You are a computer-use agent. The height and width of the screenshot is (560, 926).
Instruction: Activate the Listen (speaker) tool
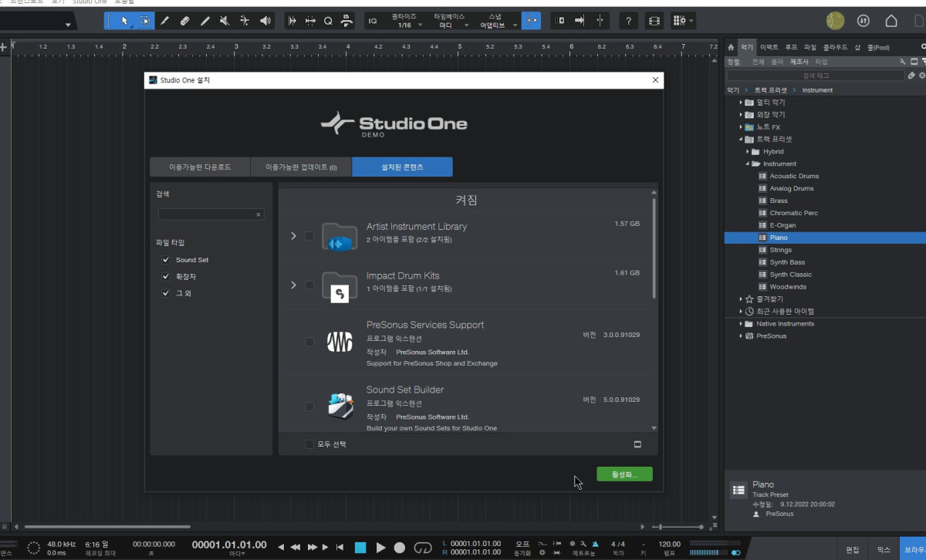point(265,21)
